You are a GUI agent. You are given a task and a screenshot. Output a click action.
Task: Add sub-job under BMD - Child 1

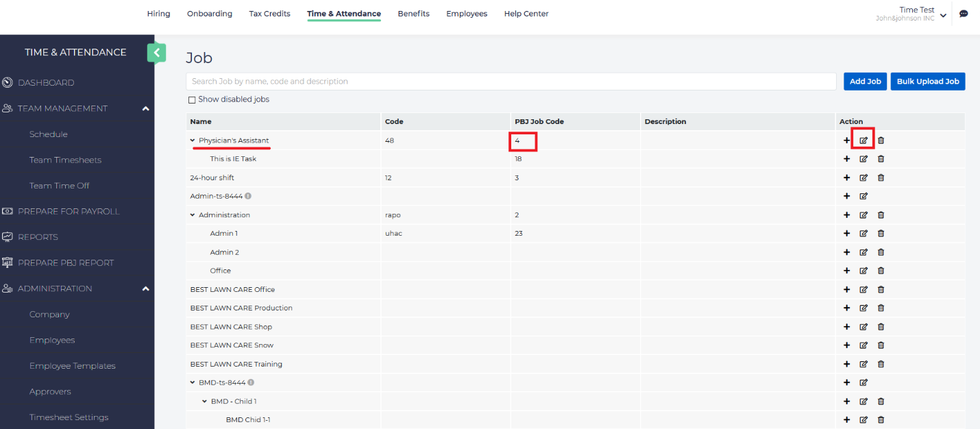pos(846,402)
